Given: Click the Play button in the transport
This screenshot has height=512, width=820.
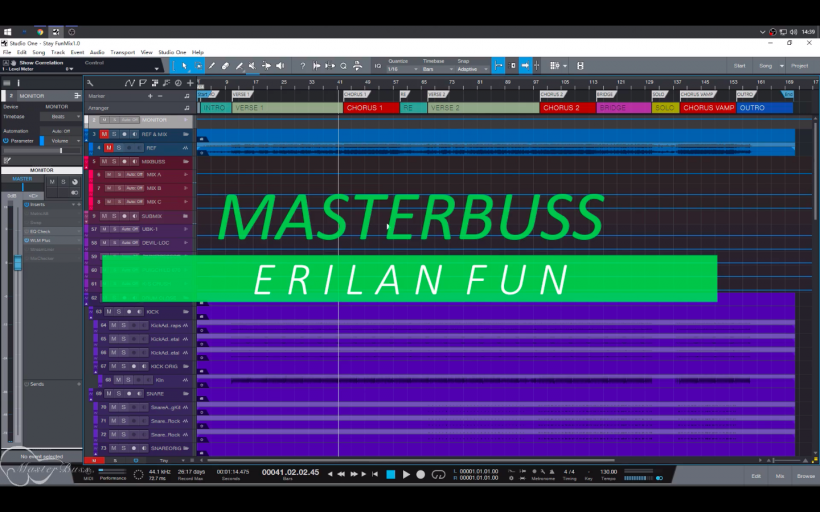Looking at the screenshot, I should point(406,474).
